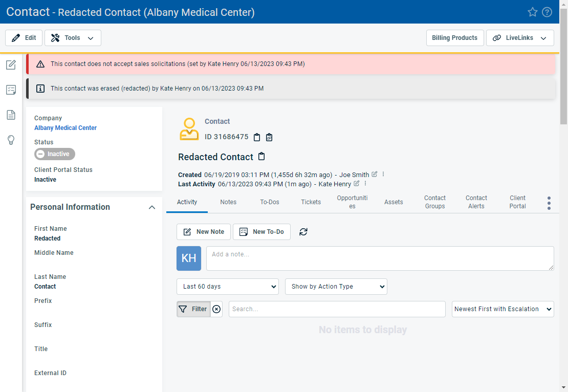Switch to the To-Dos tab

tap(270, 202)
